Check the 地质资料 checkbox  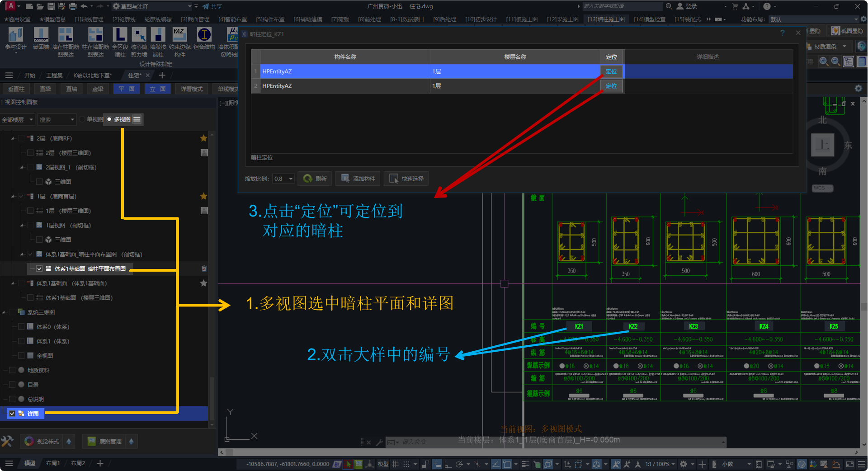(12, 370)
